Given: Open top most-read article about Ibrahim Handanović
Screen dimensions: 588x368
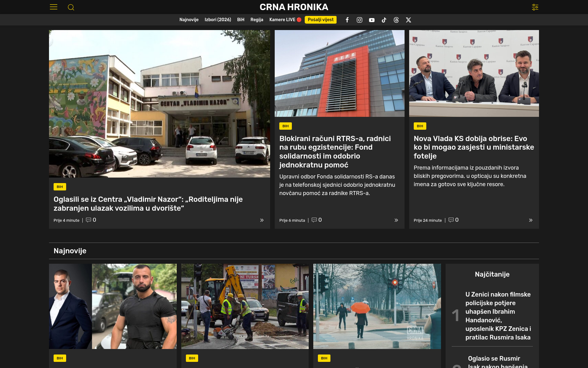Looking at the screenshot, I should pos(498,316).
